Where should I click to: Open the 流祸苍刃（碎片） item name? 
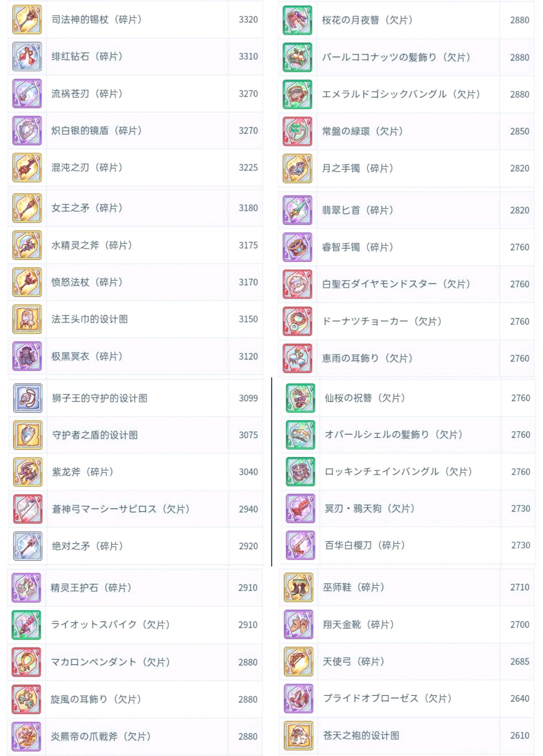[x=87, y=94]
